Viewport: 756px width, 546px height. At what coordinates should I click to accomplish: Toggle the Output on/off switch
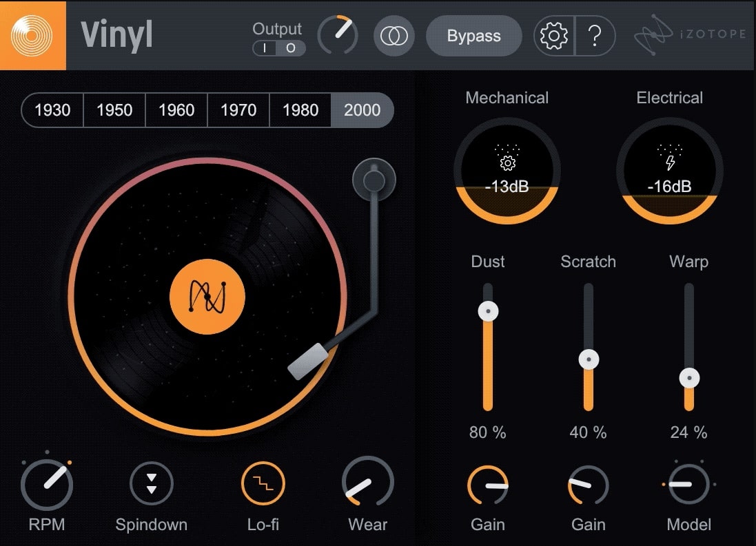tap(278, 48)
